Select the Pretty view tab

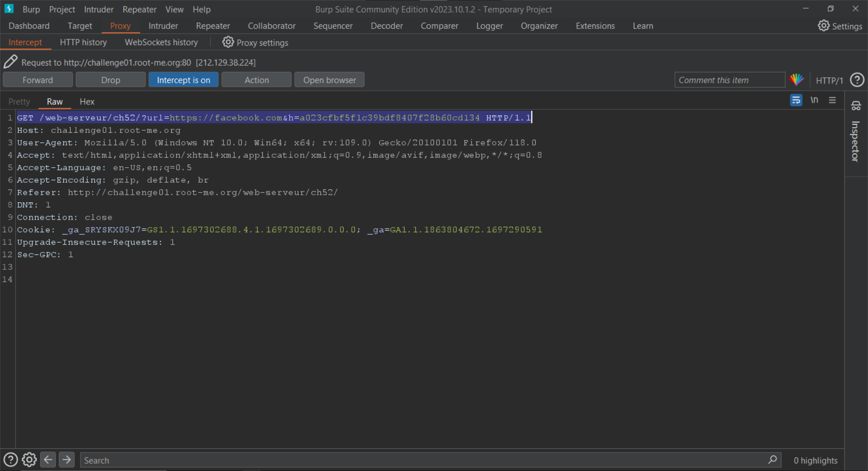pyautogui.click(x=19, y=102)
